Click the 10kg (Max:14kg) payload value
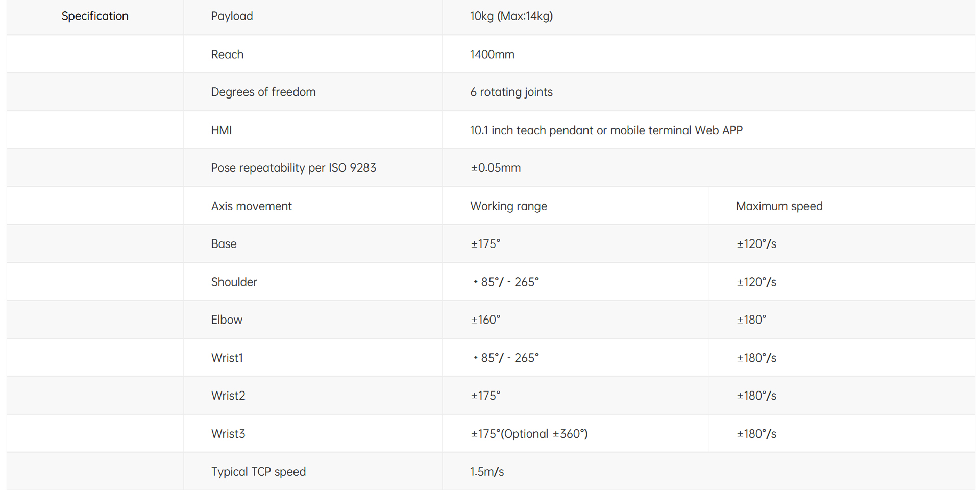980x490 pixels. (511, 16)
